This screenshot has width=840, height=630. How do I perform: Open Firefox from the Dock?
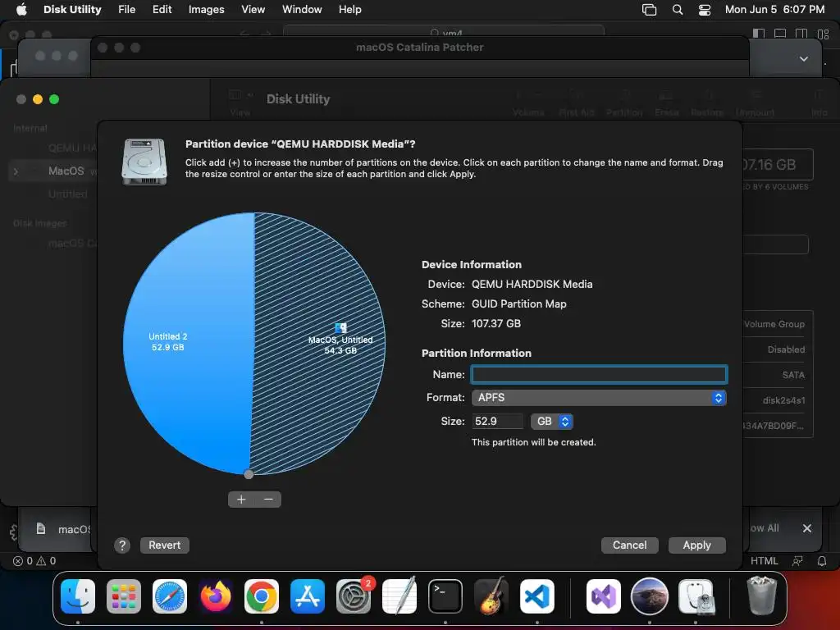(216, 596)
